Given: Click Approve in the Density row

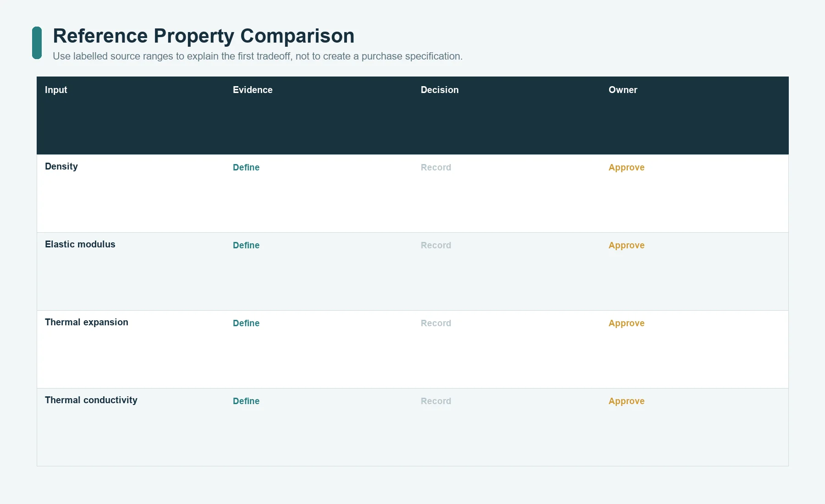Looking at the screenshot, I should 627,167.
